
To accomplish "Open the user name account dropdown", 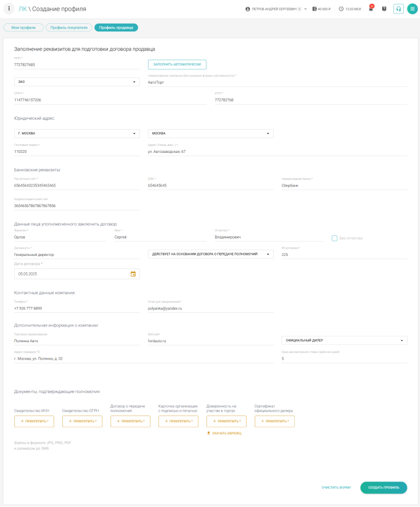I will [276, 9].
